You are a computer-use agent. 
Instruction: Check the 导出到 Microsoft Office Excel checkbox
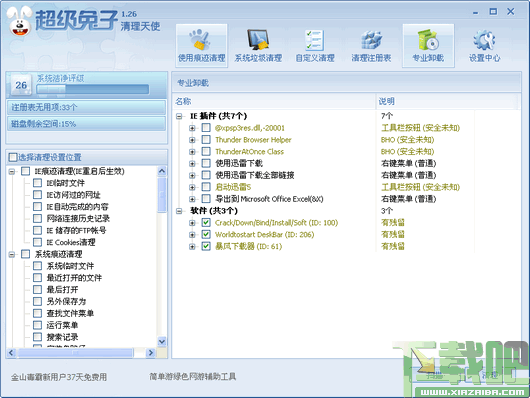coord(206,199)
